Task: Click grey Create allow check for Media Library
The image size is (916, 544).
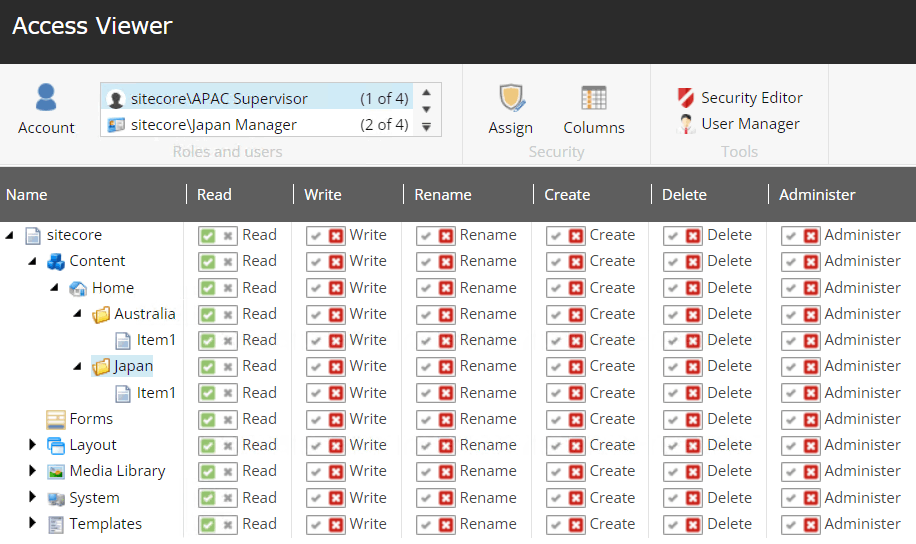Action: tap(557, 472)
